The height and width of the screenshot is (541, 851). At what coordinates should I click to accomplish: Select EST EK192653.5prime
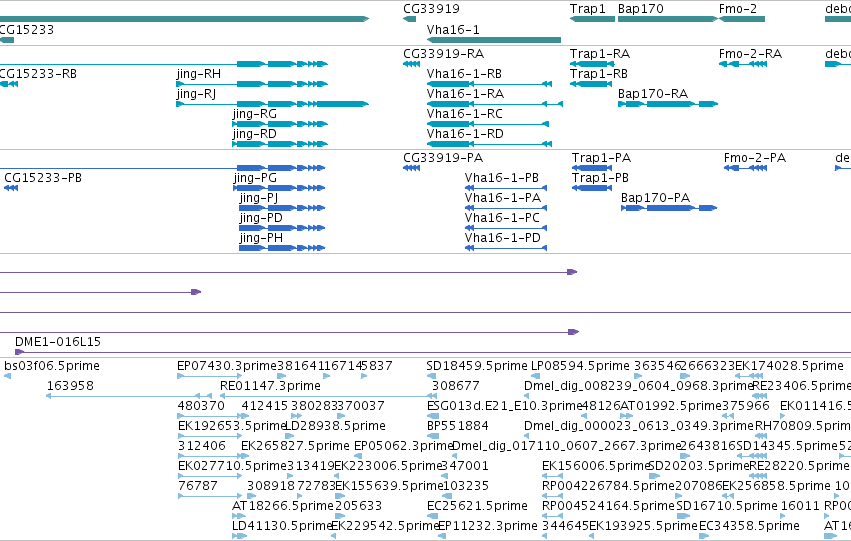pos(209,436)
